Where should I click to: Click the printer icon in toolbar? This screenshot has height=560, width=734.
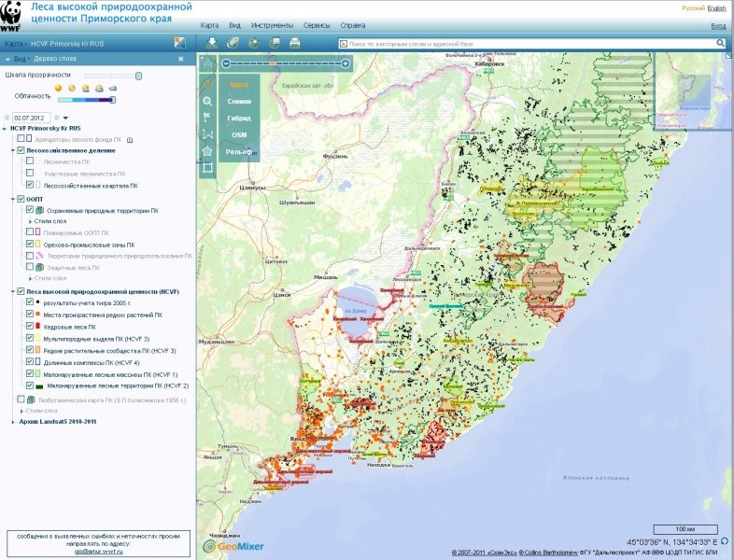click(x=295, y=43)
